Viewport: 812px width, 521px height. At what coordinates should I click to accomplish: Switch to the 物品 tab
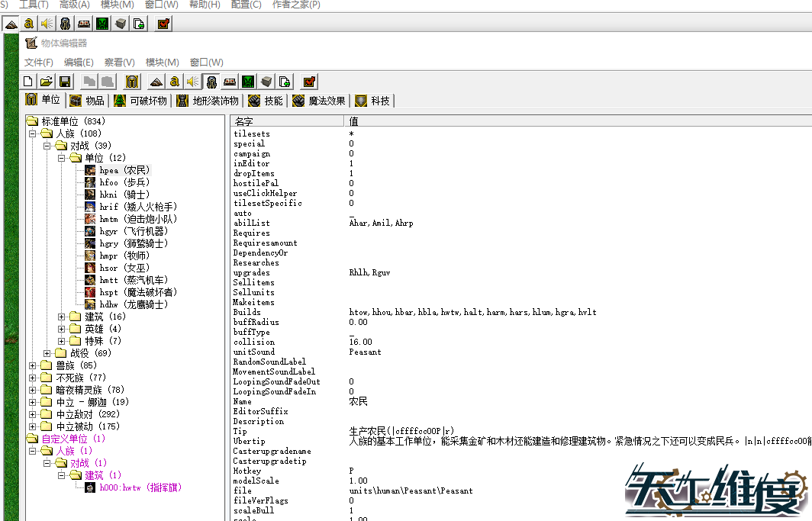pos(87,101)
